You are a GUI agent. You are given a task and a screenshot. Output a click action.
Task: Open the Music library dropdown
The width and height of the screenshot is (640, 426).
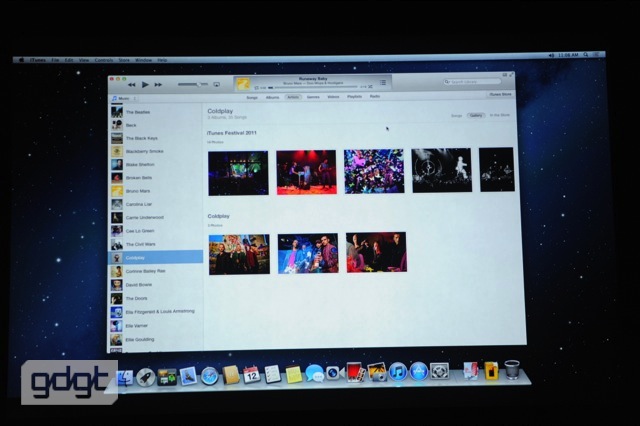(124, 98)
